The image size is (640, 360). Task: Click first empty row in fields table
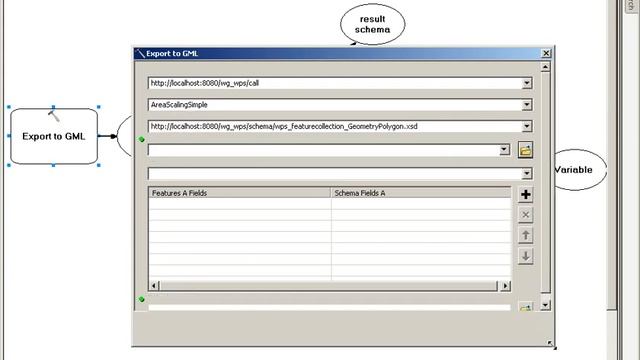click(x=330, y=204)
